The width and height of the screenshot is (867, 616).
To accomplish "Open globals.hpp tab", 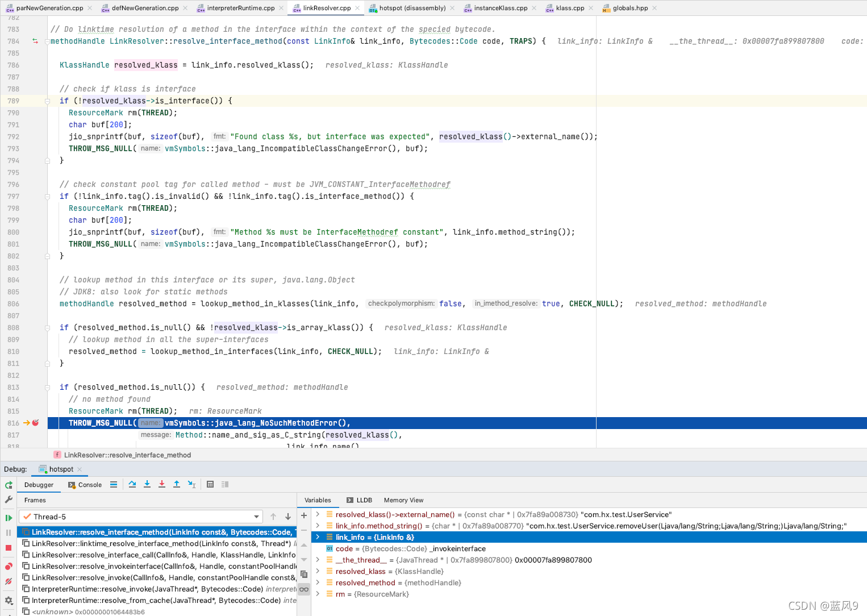I will tap(630, 8).
